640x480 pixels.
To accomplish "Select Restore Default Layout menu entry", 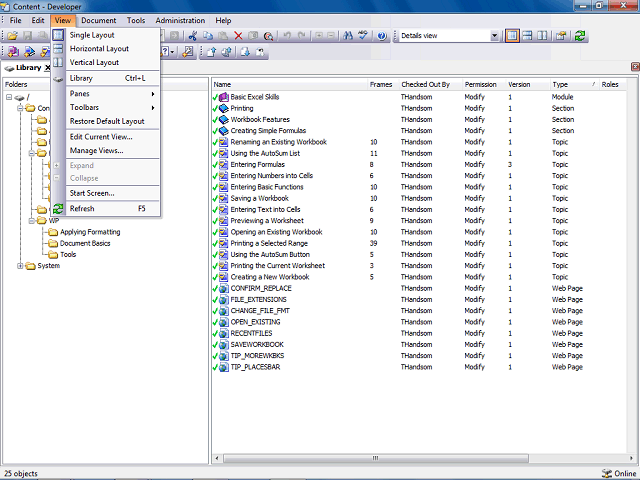I will pyautogui.click(x=106, y=121).
